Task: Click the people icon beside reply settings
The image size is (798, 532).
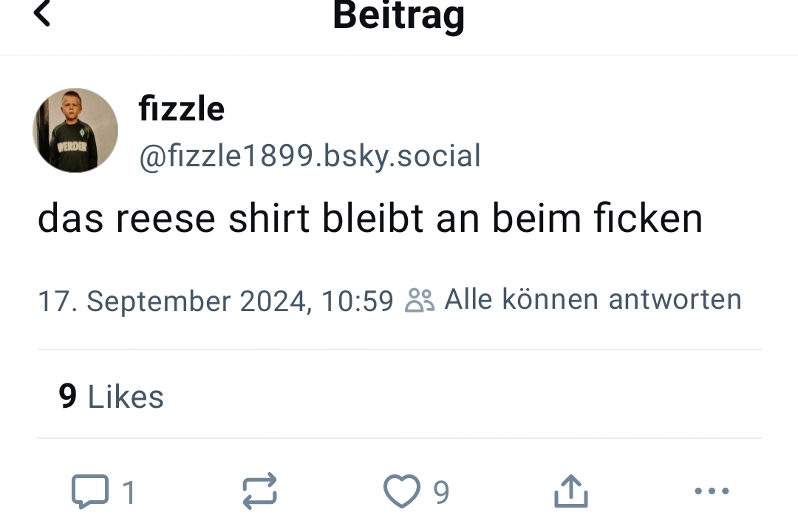Action: [420, 301]
